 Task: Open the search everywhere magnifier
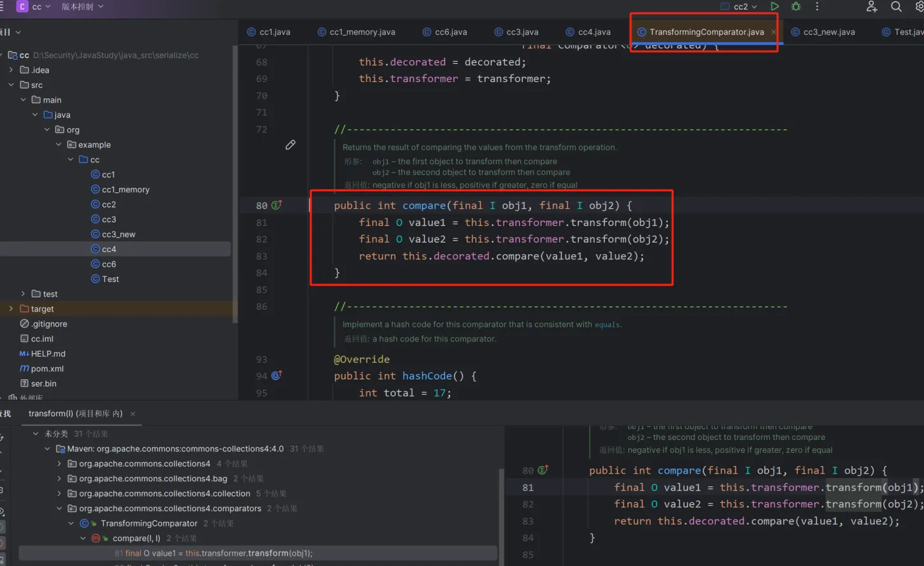pyautogui.click(x=896, y=6)
